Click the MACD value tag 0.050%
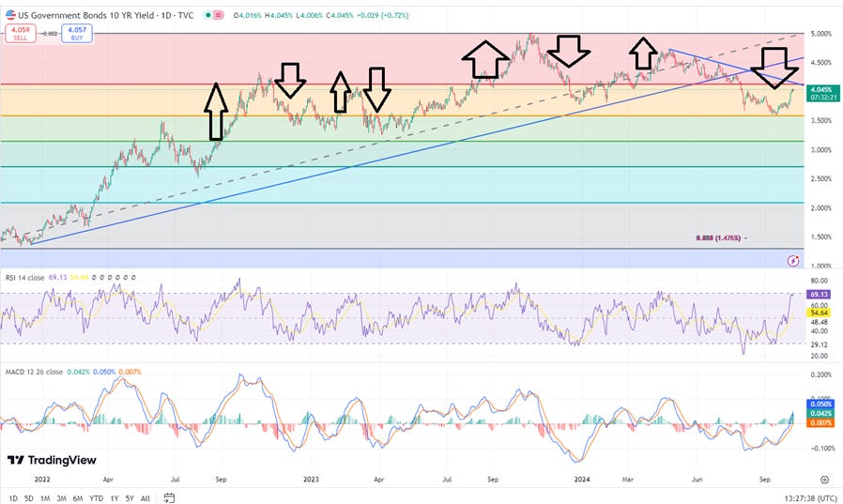This screenshot has height=504, width=843. pyautogui.click(x=820, y=404)
